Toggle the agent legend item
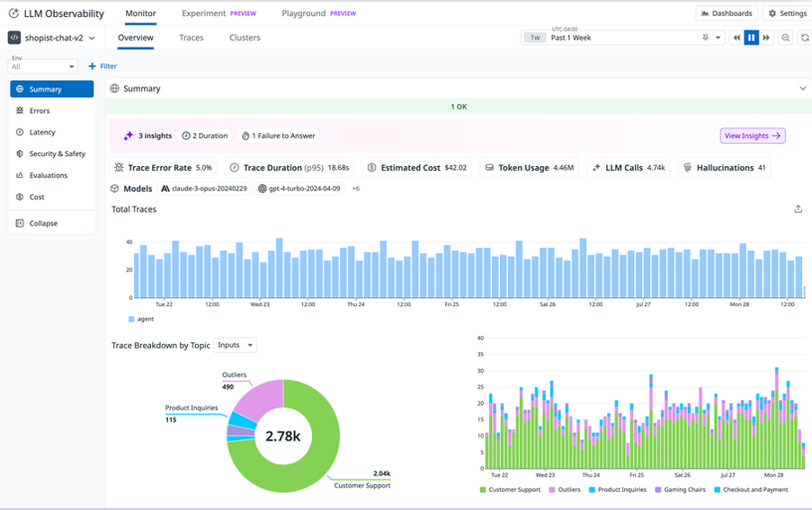This screenshot has height=510, width=812. [140, 319]
